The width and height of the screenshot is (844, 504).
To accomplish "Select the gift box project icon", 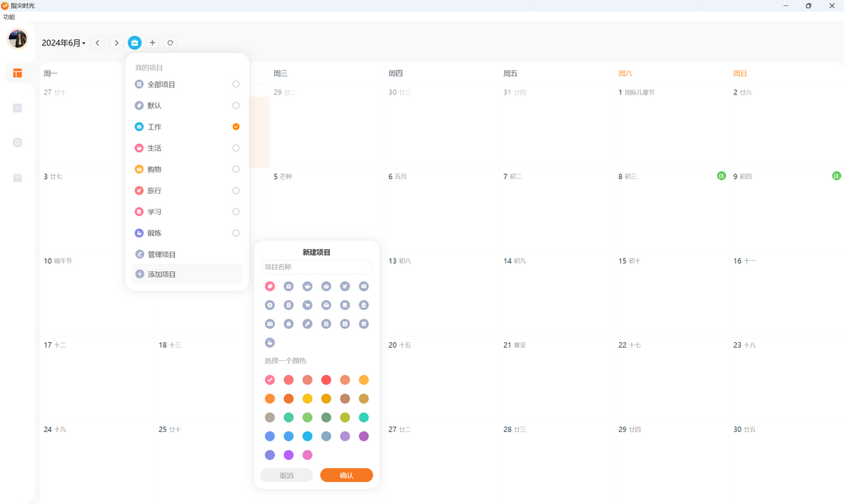I will point(326,324).
